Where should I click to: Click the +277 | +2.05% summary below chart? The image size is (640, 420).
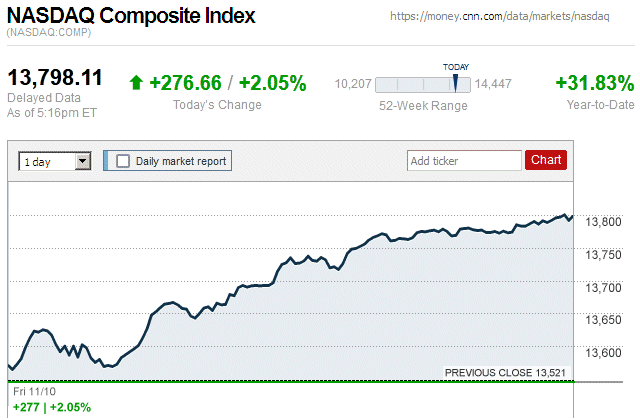pyautogui.click(x=51, y=407)
